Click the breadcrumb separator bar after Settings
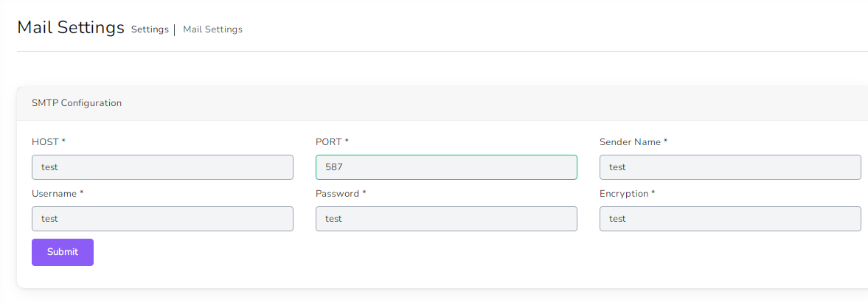Screen dimensions: 868x305 coord(175,29)
